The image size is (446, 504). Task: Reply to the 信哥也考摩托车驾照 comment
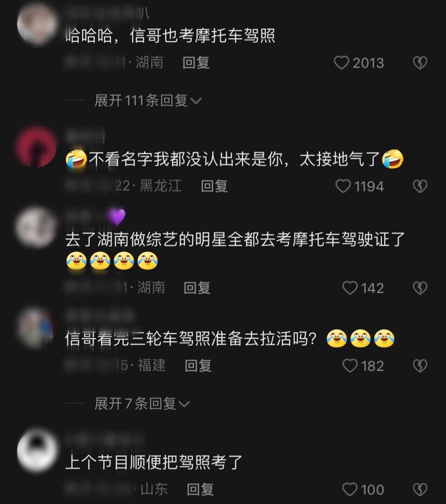tap(196, 63)
